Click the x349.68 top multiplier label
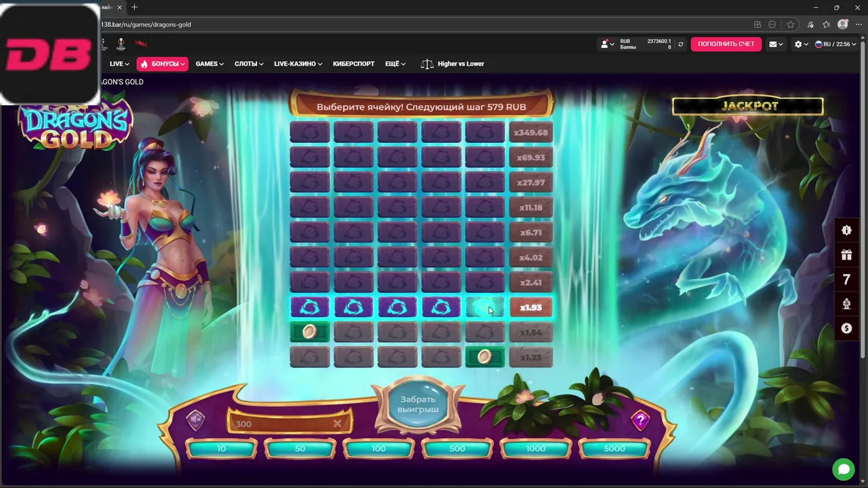 pyautogui.click(x=530, y=132)
